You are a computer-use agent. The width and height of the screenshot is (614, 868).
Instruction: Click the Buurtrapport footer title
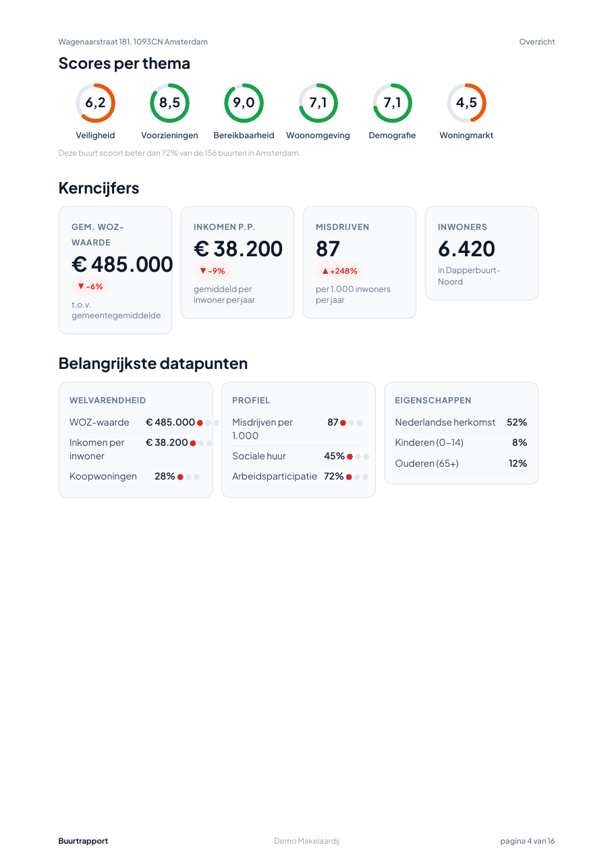[x=83, y=841]
